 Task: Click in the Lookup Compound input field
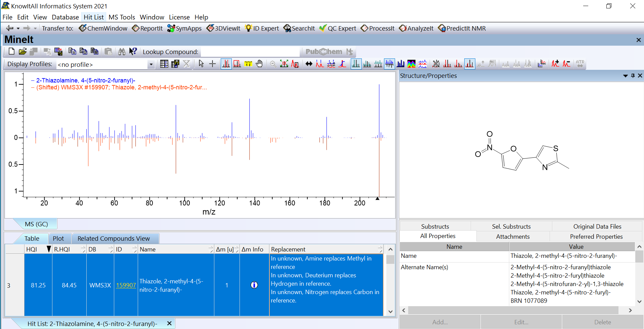[x=250, y=52]
